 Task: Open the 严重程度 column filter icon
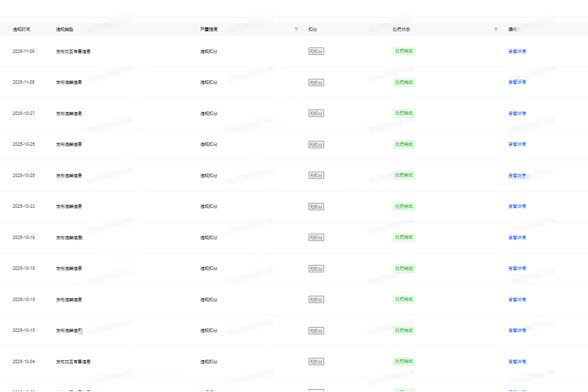(x=296, y=29)
